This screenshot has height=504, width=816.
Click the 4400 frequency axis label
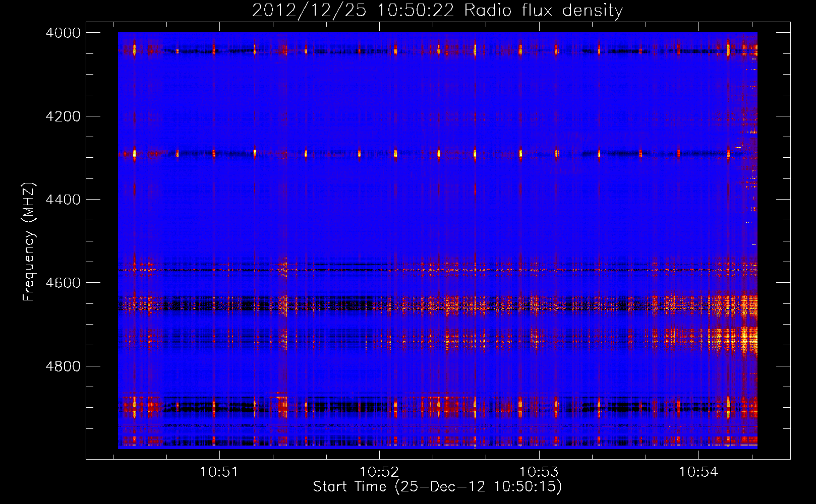pos(63,200)
